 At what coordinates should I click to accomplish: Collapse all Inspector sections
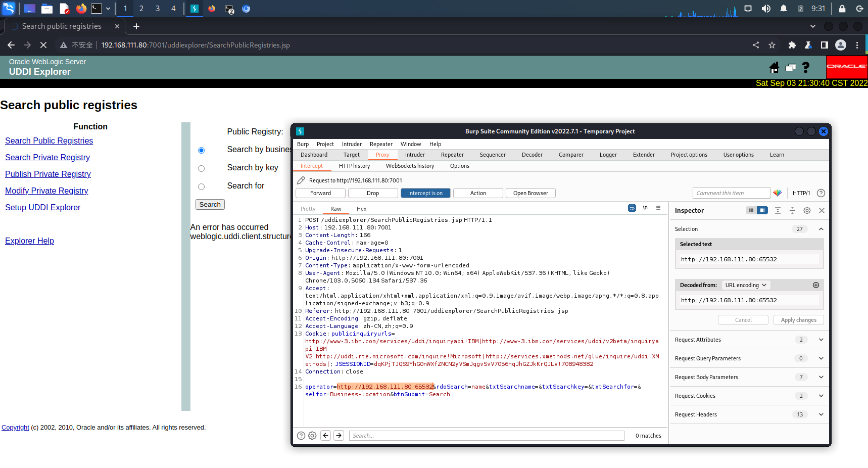[x=793, y=211]
